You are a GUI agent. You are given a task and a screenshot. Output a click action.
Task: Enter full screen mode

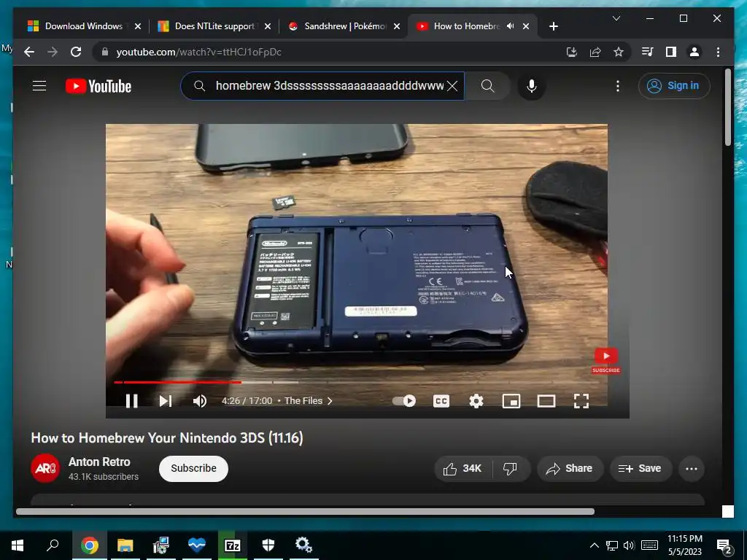pyautogui.click(x=581, y=401)
